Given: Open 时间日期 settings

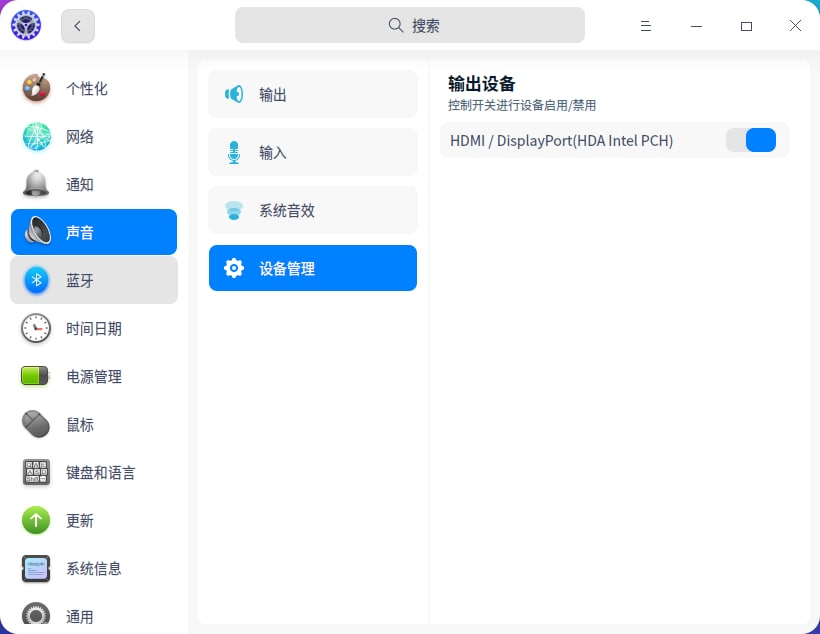Looking at the screenshot, I should pyautogui.click(x=94, y=329).
